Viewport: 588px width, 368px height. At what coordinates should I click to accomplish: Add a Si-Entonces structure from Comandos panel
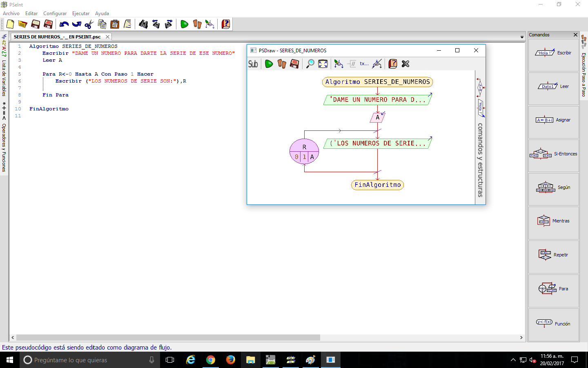[x=553, y=155]
